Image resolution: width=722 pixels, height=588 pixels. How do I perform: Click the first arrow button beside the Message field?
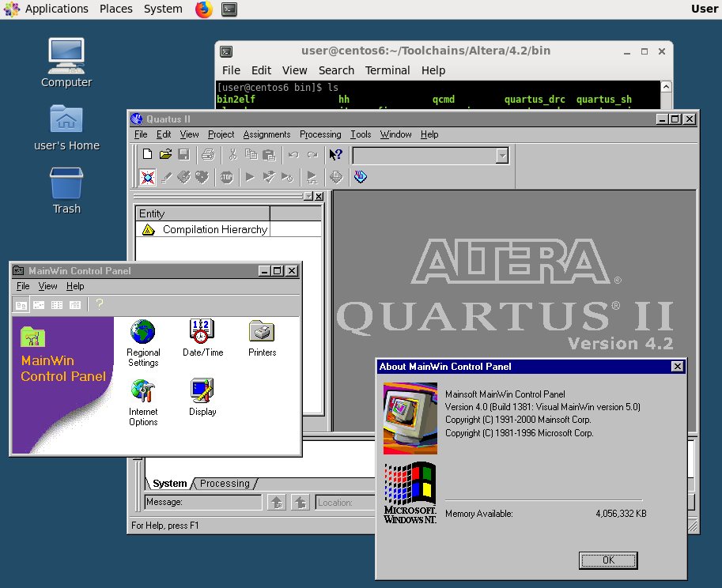(x=277, y=503)
